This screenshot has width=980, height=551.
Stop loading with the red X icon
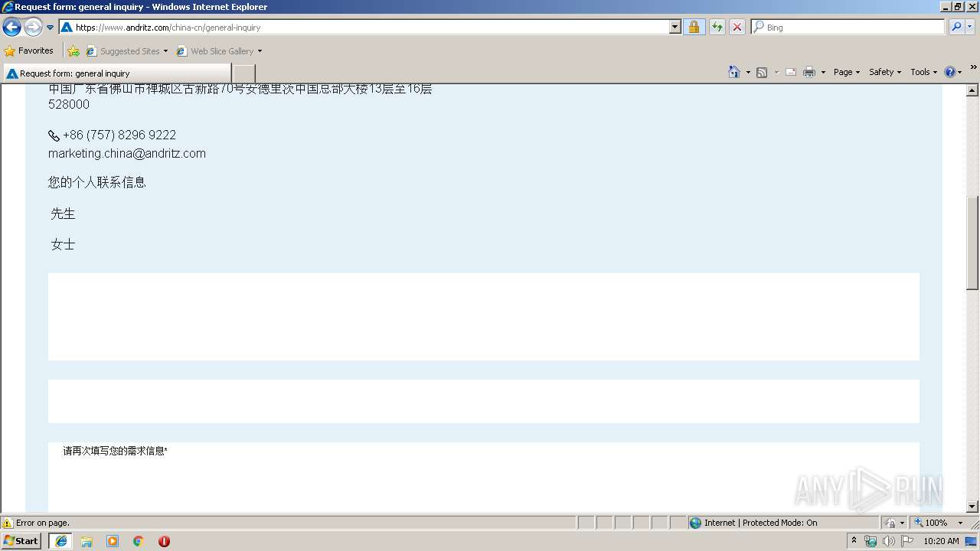coord(737,27)
